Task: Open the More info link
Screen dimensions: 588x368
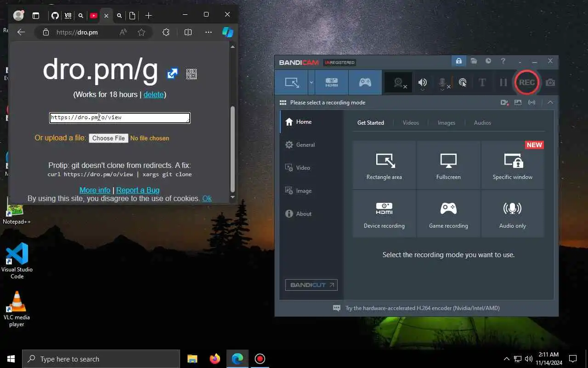Action: 95,190
